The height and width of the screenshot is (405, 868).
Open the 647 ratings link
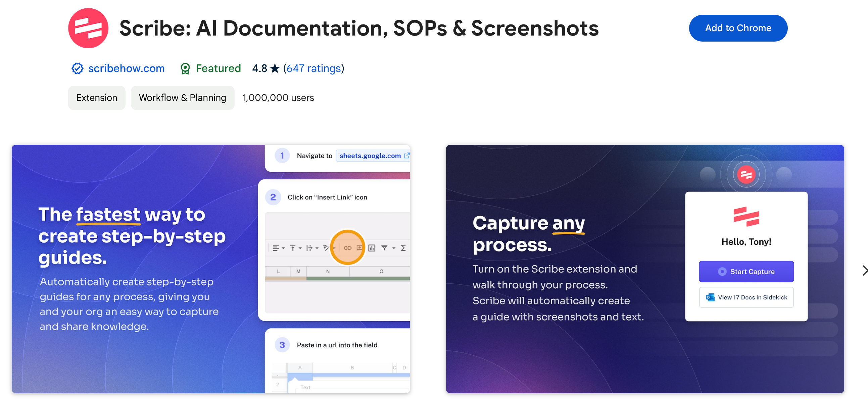[x=314, y=68]
